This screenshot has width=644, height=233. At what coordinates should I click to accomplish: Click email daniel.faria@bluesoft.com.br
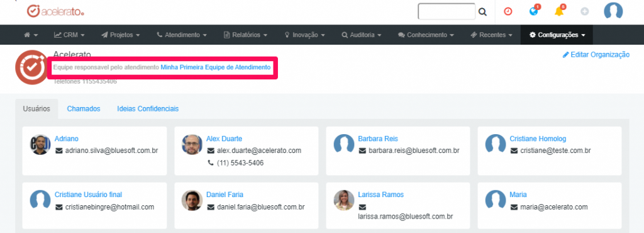point(261,207)
